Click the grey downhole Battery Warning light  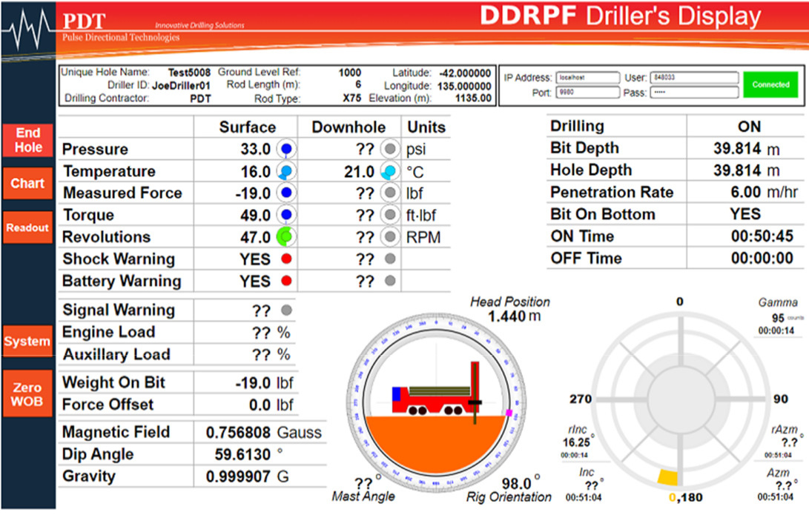pos(391,281)
